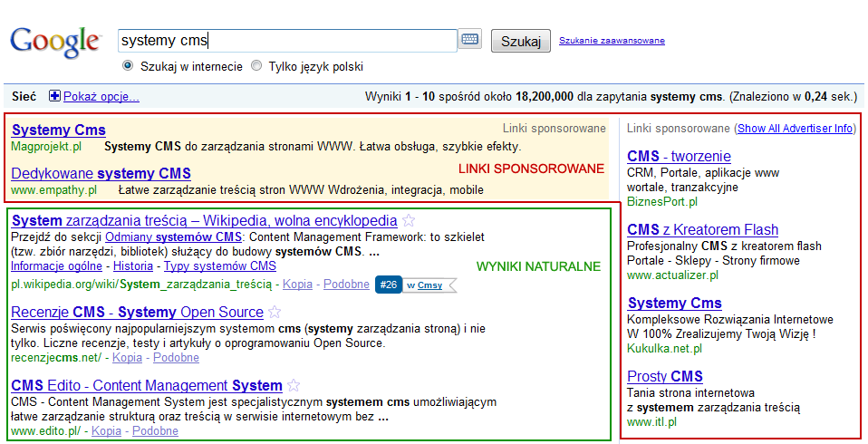
Task: Click the Sieć label
Action: tap(24, 96)
